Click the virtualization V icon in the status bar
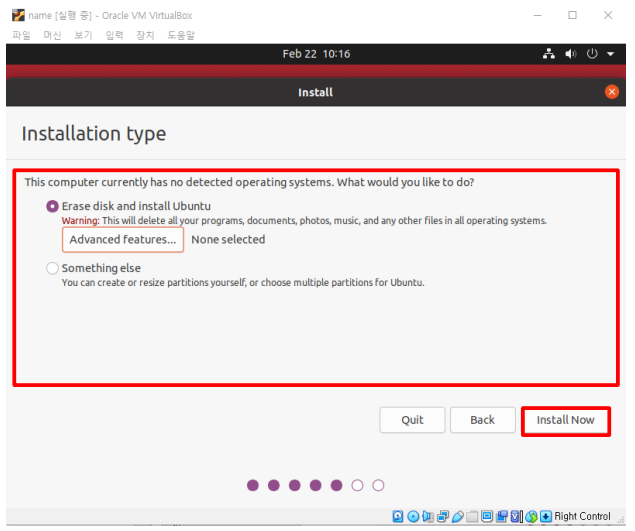Viewport: 635px width, 531px height. click(515, 516)
